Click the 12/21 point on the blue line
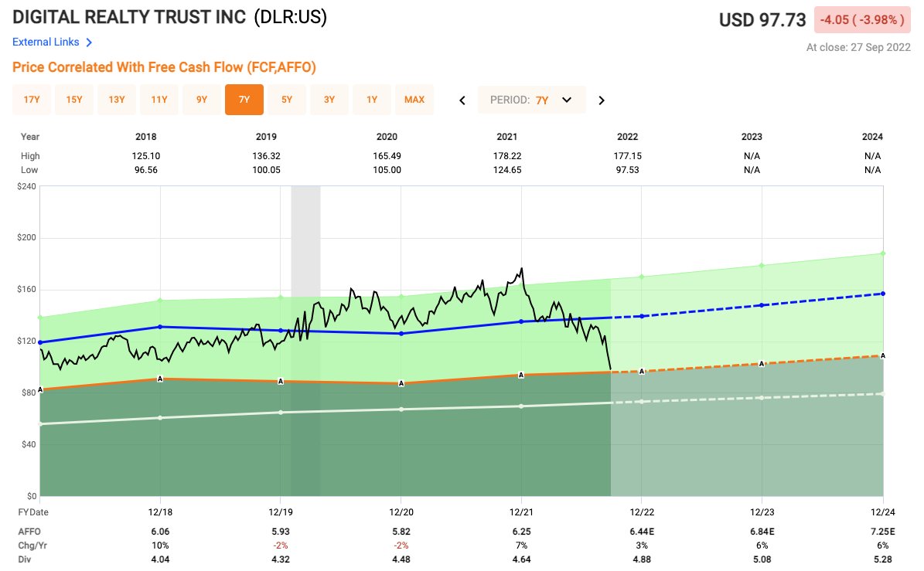 (521, 321)
